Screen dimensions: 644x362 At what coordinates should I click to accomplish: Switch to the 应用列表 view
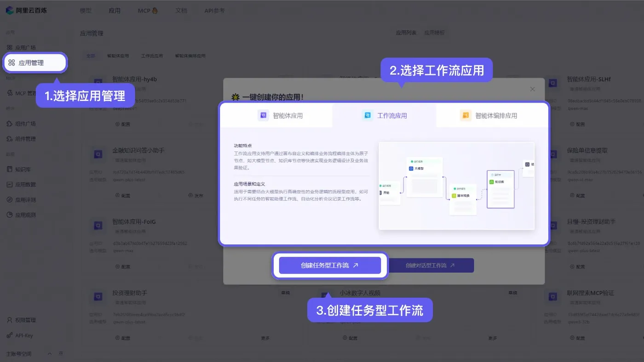point(406,33)
